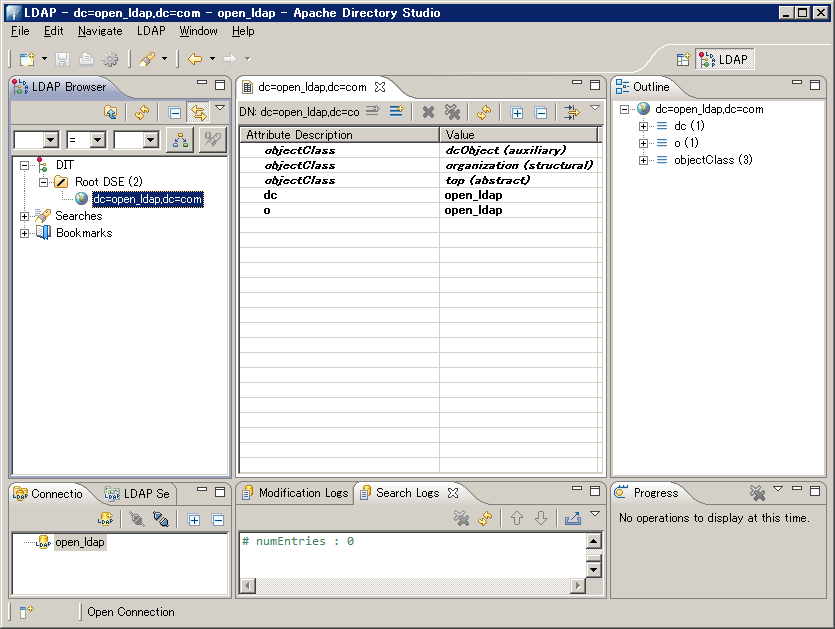Clear the search logs with X icon
Screen dimensions: 835x629
coord(461,518)
